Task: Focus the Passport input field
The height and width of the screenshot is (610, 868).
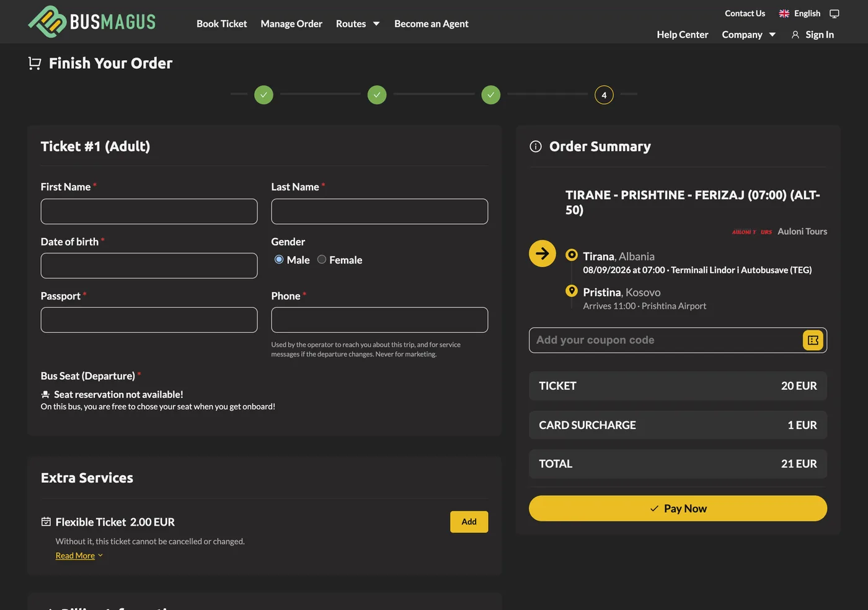Action: (149, 320)
